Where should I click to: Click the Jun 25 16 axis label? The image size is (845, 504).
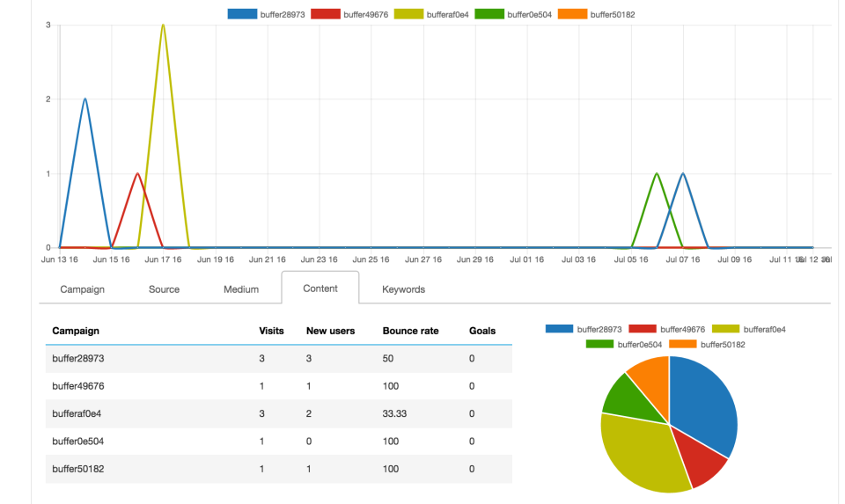pyautogui.click(x=371, y=259)
